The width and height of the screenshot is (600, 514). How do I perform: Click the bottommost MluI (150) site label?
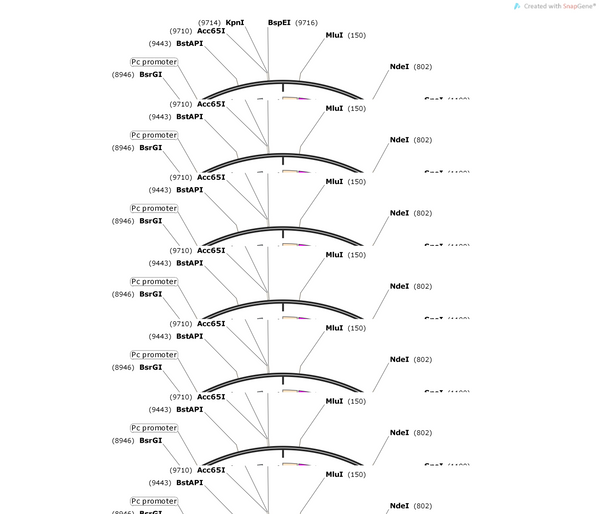point(346,474)
